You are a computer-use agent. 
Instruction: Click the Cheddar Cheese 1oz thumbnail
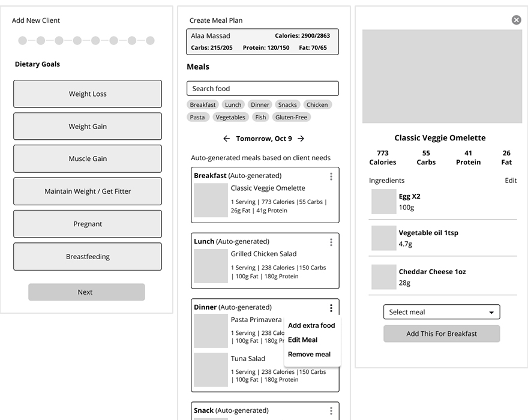click(x=384, y=277)
